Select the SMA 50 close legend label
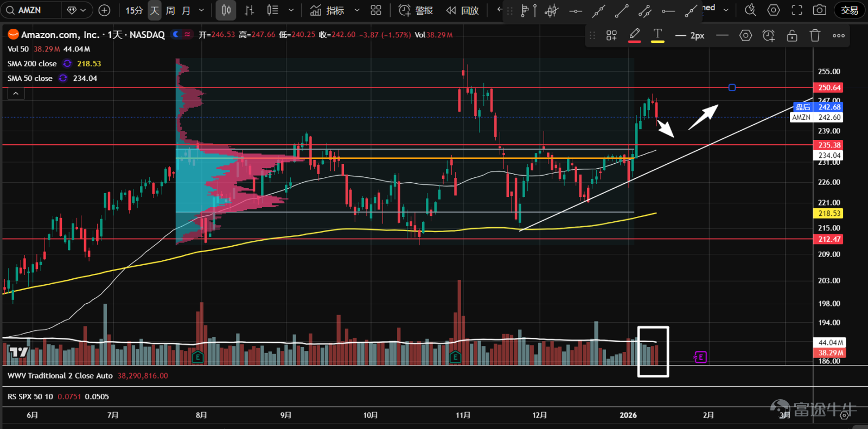This screenshot has width=868, height=429. 30,78
